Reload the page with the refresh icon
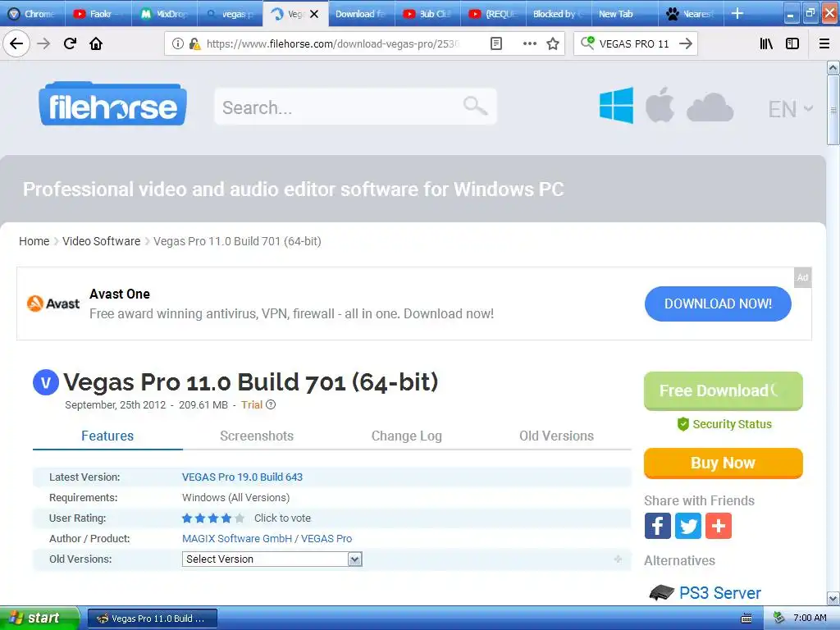The height and width of the screenshot is (630, 840). 70,43
